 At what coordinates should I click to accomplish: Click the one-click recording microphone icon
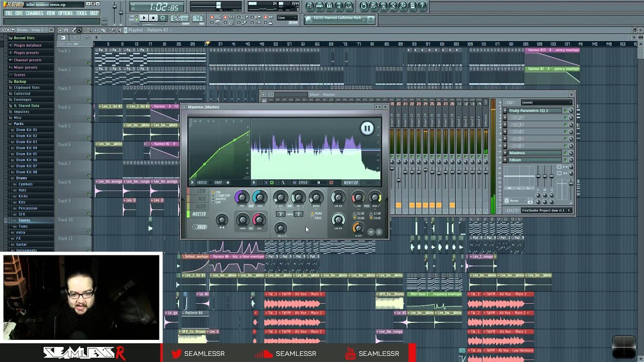pyautogui.click(x=403, y=6)
